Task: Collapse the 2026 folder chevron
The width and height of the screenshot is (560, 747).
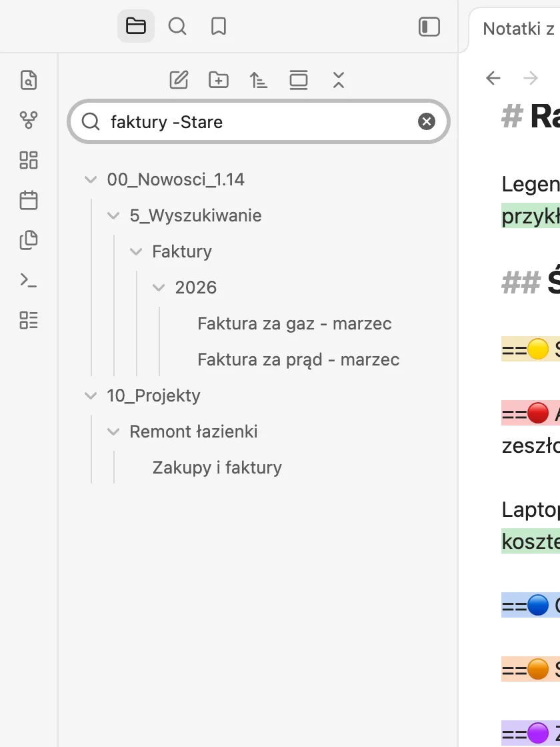Action: [159, 287]
